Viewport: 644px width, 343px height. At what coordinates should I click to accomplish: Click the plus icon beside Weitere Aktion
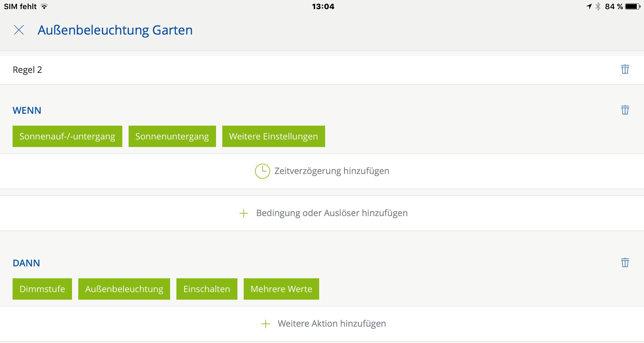pyautogui.click(x=266, y=324)
